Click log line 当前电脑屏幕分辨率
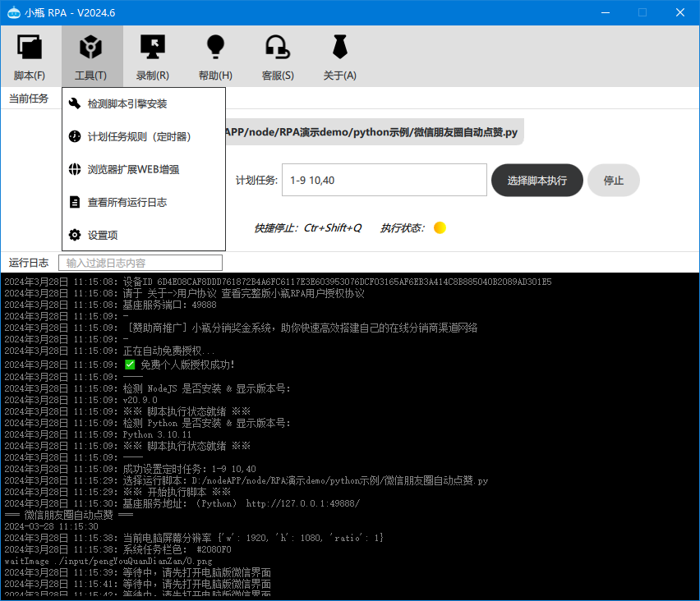Viewport: 700px width, 601px height. [194, 538]
